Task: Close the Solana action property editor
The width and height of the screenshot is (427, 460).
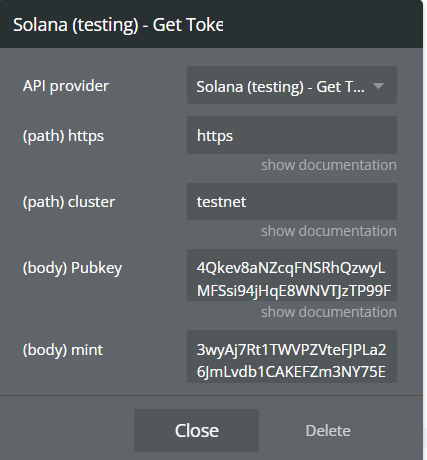Action: click(x=196, y=430)
